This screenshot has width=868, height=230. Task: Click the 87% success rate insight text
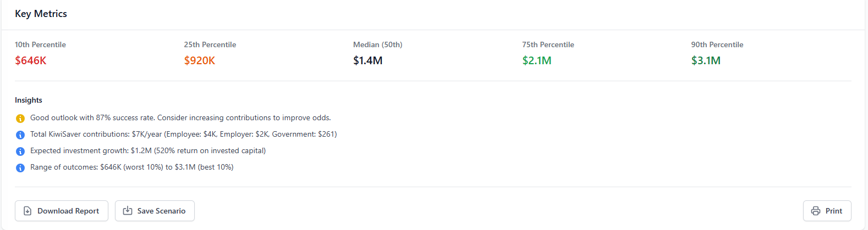[180, 117]
